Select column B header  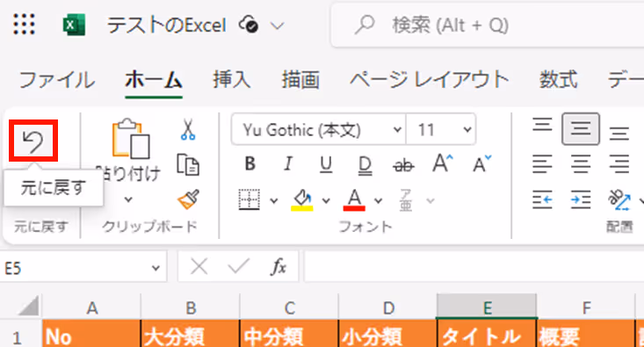tap(191, 307)
